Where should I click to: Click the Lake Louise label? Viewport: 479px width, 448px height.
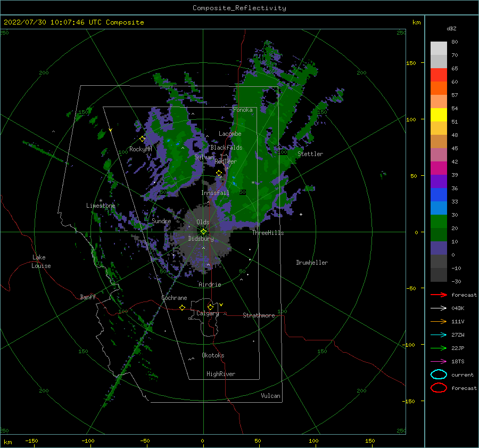coord(41,262)
